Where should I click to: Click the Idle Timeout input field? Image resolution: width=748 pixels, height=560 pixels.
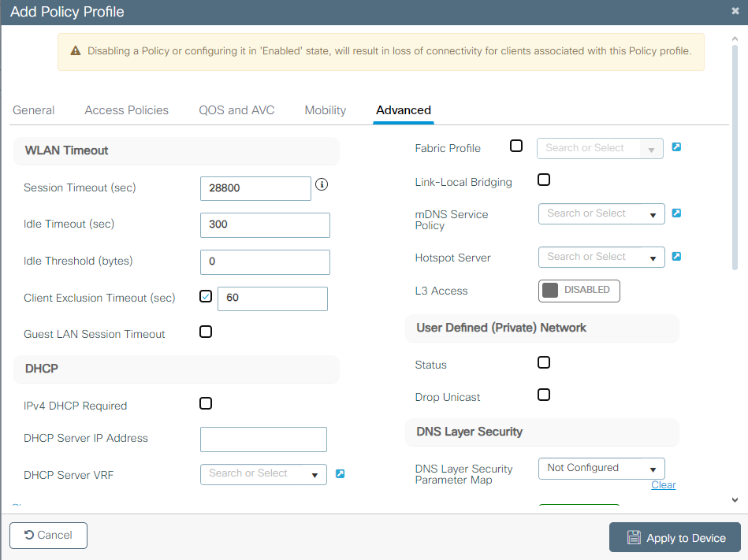tap(265, 224)
